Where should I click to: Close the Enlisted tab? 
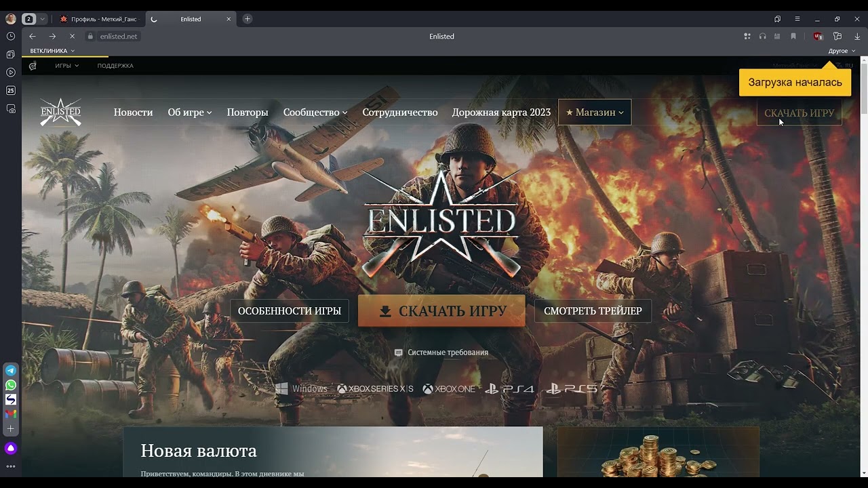click(229, 19)
